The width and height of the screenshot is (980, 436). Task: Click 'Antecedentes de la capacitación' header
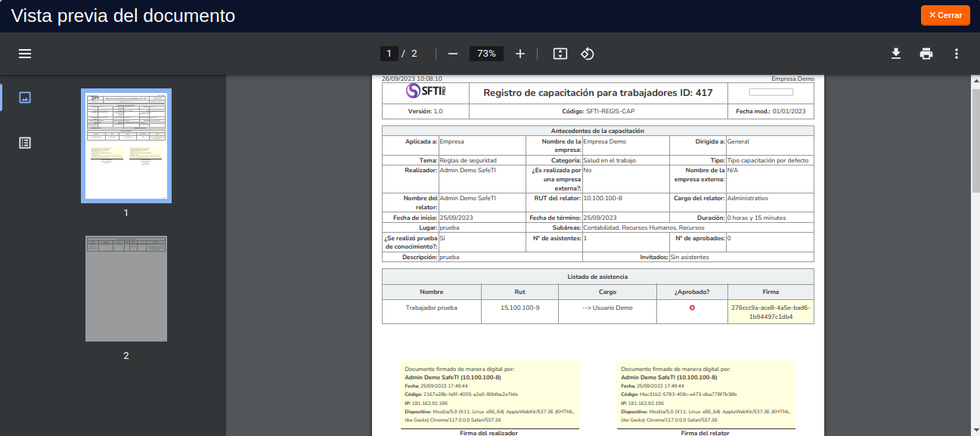(x=597, y=131)
